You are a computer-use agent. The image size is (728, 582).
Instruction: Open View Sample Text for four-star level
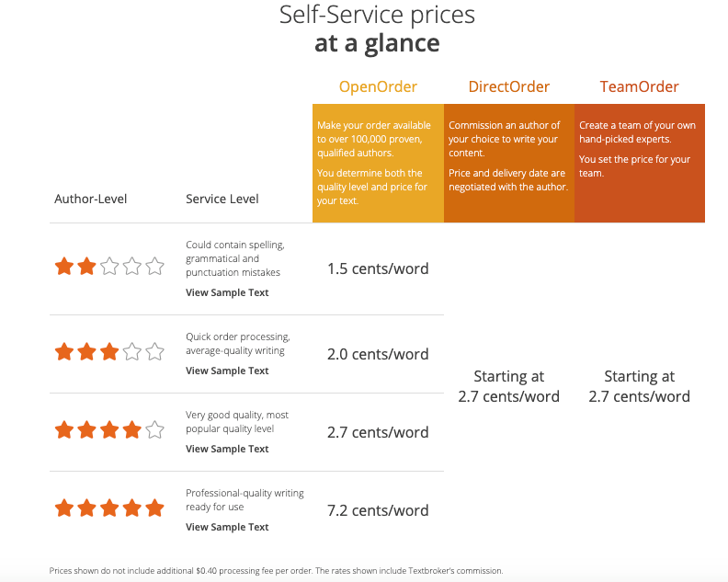tap(227, 449)
